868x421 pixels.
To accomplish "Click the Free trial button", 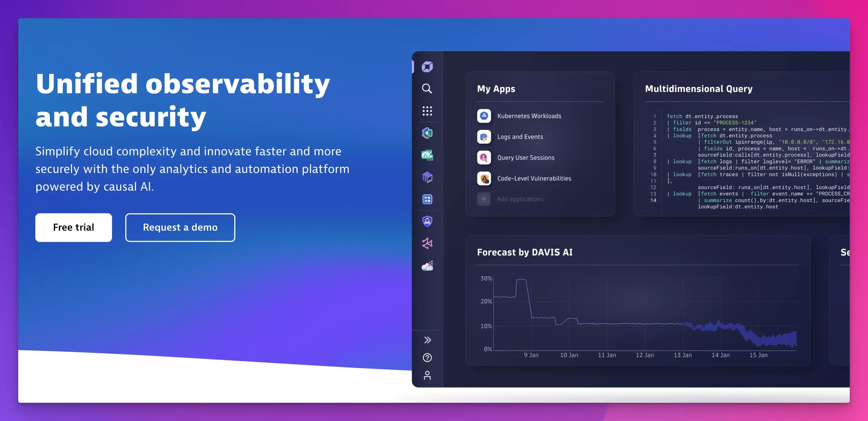I will (73, 227).
